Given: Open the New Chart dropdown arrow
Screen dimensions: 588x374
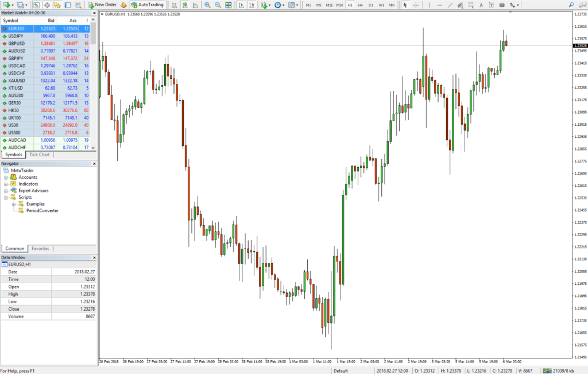Looking at the screenshot, I should (13, 5).
